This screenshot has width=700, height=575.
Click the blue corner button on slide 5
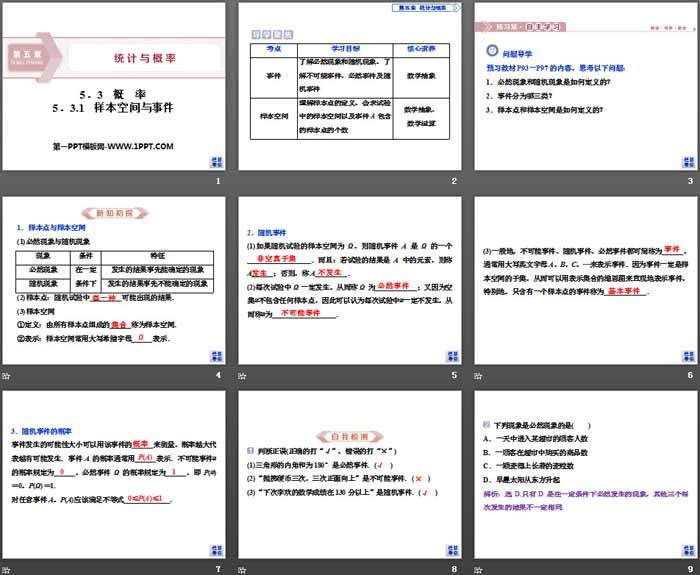[449, 355]
